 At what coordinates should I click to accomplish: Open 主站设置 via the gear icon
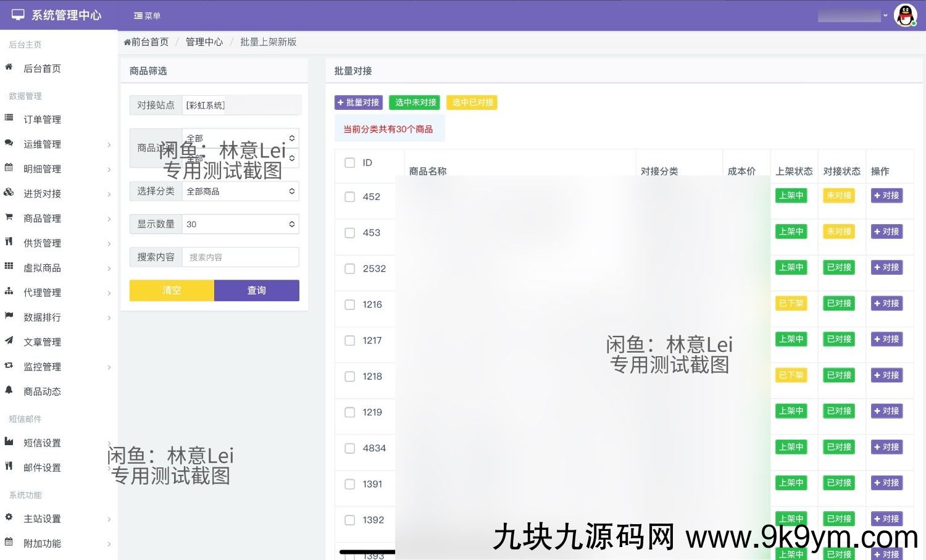point(9,518)
